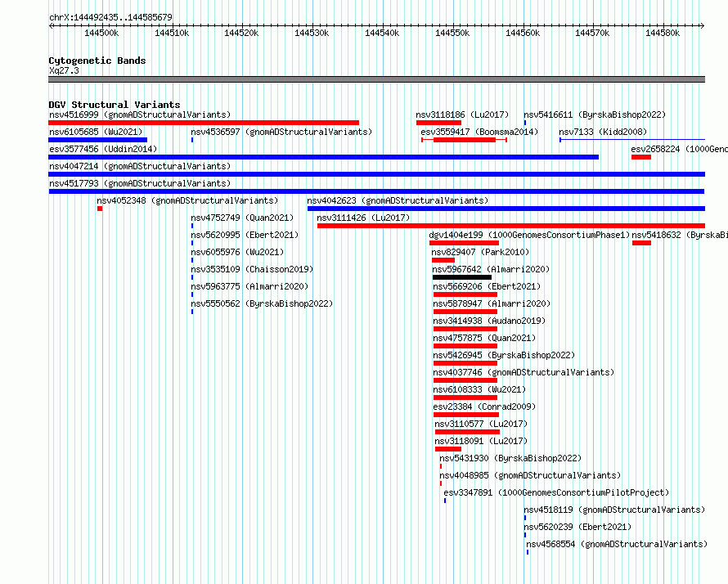Select the nsv4047214 gnomAD variant label
This screenshot has width=728, height=584.
pyautogui.click(x=140, y=166)
